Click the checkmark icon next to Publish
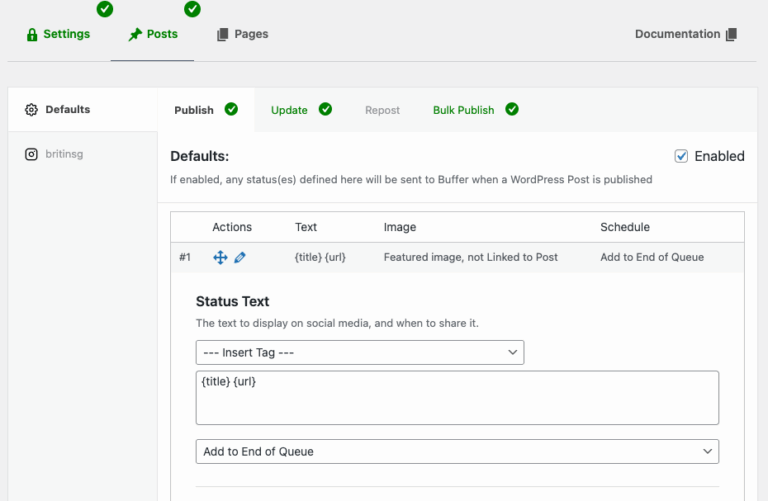This screenshot has width=768, height=501. click(231, 109)
